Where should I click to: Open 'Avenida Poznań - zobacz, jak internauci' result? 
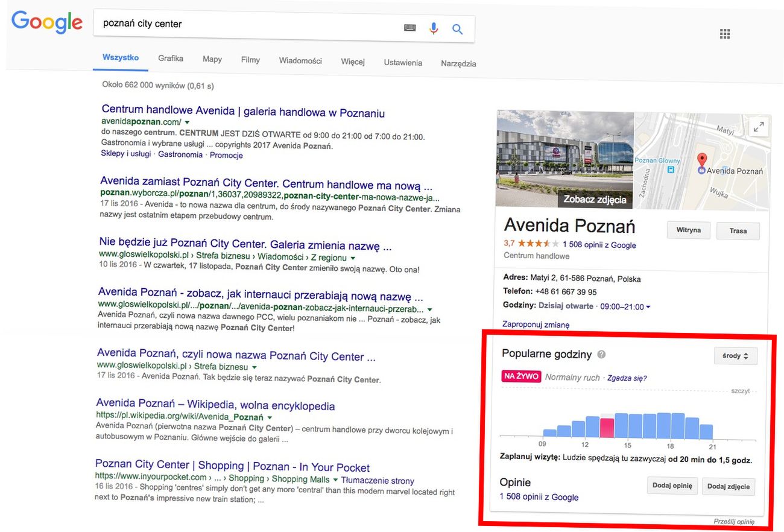pyautogui.click(x=261, y=296)
